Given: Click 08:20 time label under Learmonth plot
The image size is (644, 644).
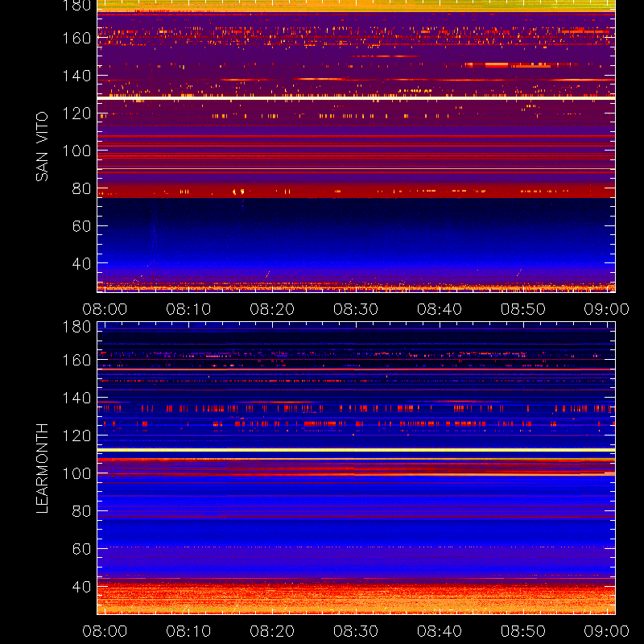Looking at the screenshot, I should tap(272, 631).
